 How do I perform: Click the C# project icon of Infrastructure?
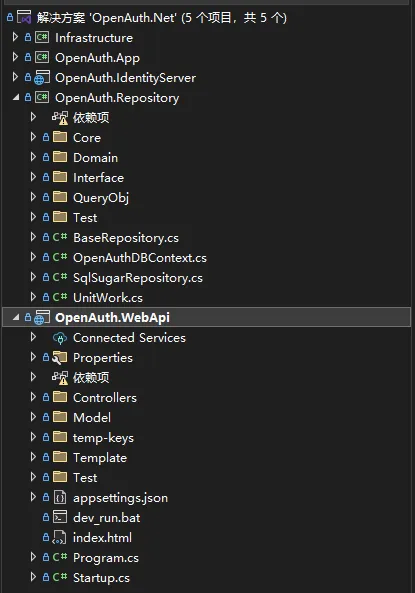(x=42, y=37)
